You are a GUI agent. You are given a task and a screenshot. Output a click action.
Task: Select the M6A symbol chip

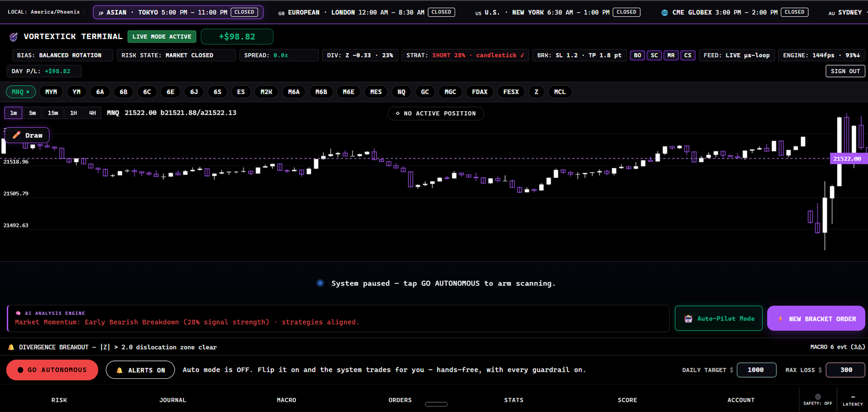pos(293,92)
